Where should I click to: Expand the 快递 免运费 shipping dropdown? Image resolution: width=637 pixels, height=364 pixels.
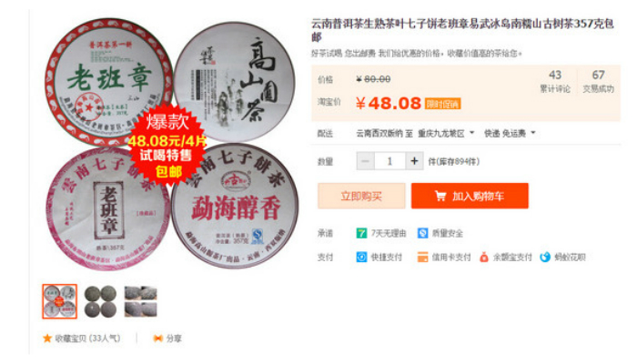(x=510, y=133)
